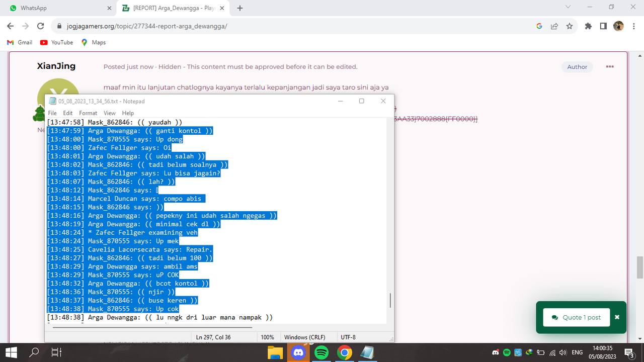Open Chrome profile avatar

[618, 26]
